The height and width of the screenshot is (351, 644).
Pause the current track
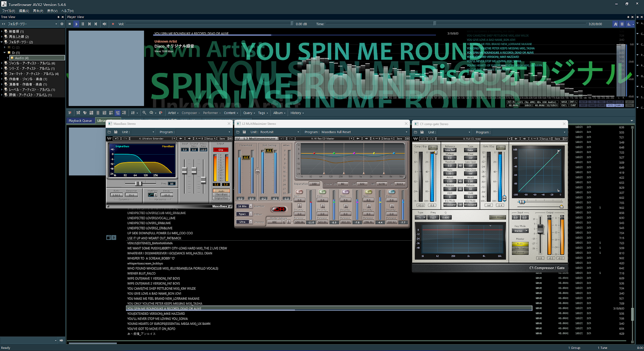[x=83, y=24]
